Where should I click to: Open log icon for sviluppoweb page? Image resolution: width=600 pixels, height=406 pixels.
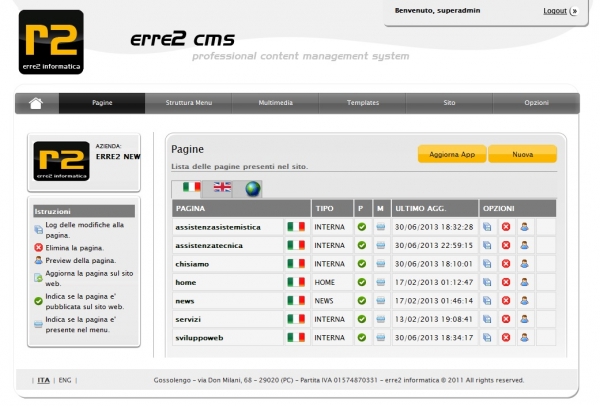(487, 338)
